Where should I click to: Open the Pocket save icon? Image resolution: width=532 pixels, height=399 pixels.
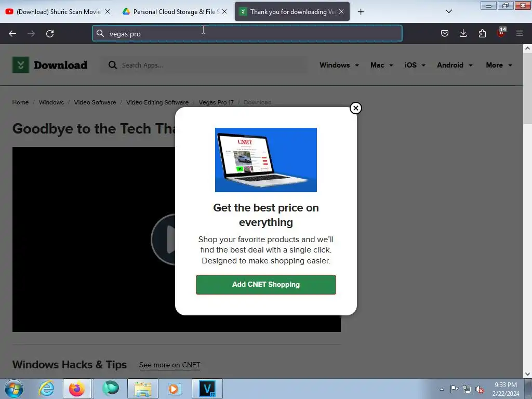[445, 33]
